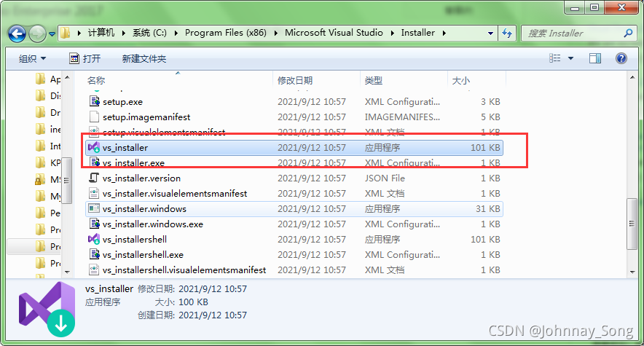The image size is (644, 346).
Task: Click Installer breadcrumb segment
Action: (417, 33)
